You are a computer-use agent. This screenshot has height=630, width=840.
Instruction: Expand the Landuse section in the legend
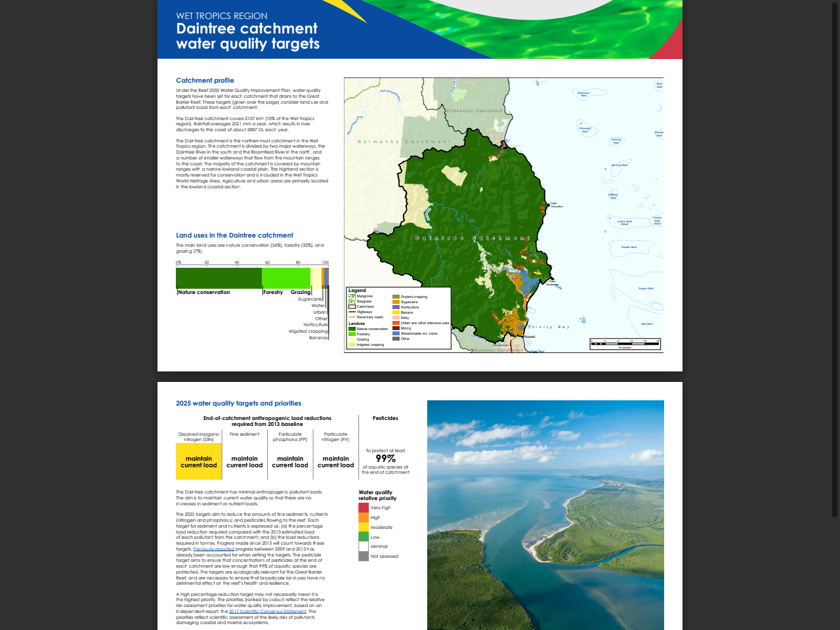coord(356,324)
